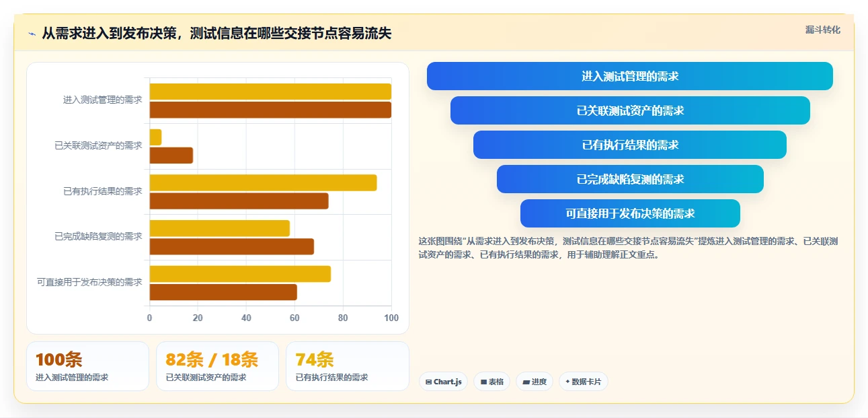The width and height of the screenshot is (868, 418).
Task: Click y-axis label 进入测试管理的需求
Action: click(103, 100)
